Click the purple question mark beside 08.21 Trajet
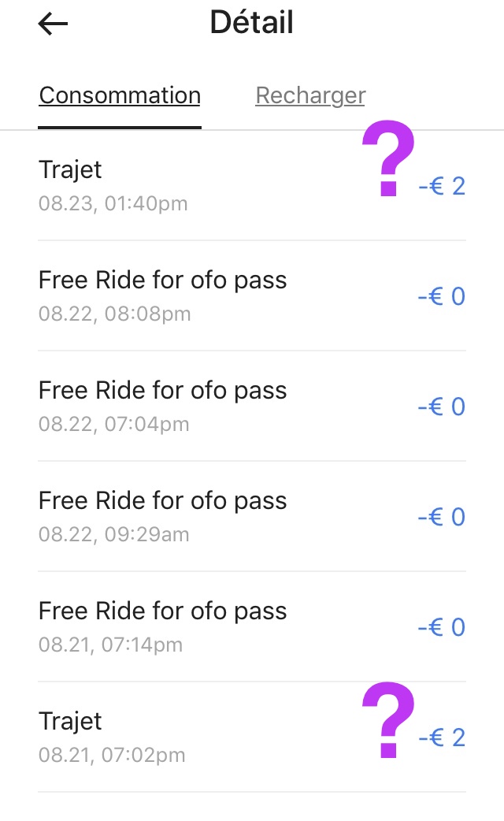The height and width of the screenshot is (821, 504). pyautogui.click(x=387, y=720)
